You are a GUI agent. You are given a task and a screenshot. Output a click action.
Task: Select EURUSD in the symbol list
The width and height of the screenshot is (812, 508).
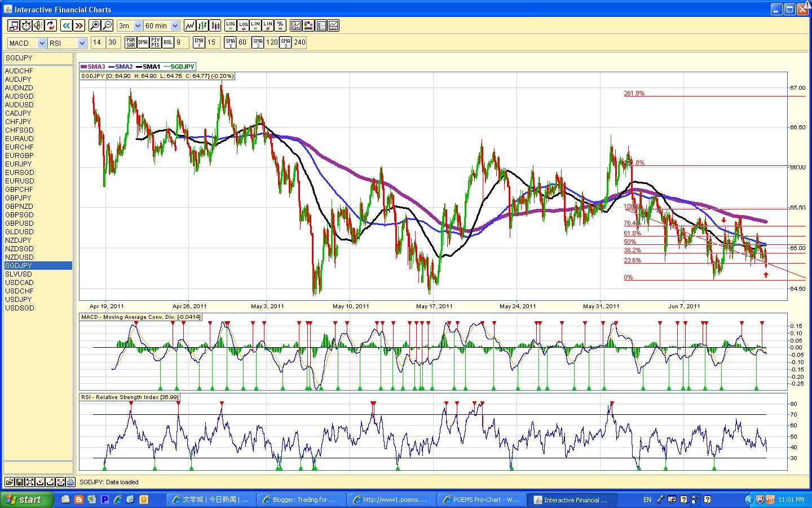tap(38, 181)
